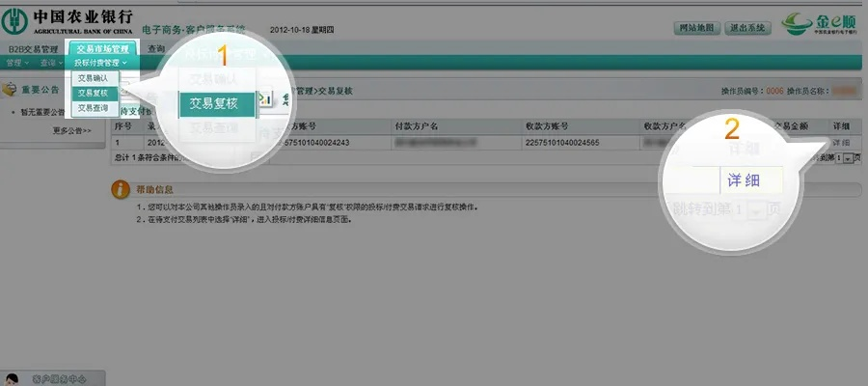Click the chart icon in magnified callout
868x386 pixels.
[264, 101]
